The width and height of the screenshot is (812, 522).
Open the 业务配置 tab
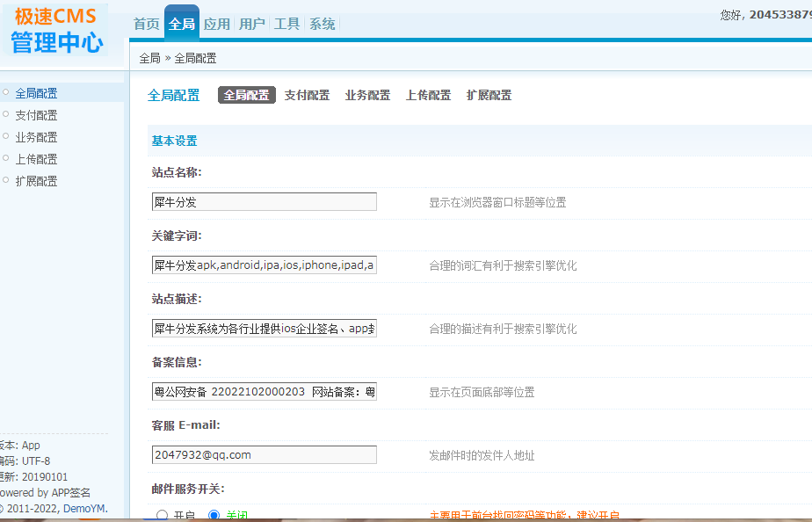tap(367, 96)
